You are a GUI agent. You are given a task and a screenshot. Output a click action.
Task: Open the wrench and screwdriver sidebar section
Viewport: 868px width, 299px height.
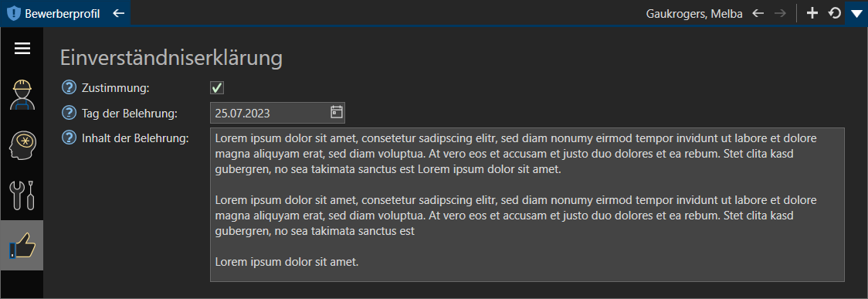tap(22, 195)
